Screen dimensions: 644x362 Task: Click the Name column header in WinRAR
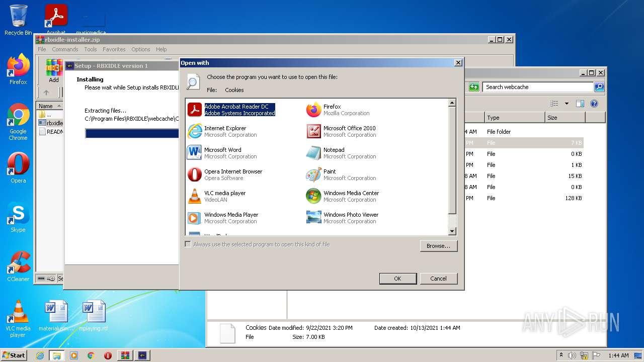pyautogui.click(x=49, y=106)
